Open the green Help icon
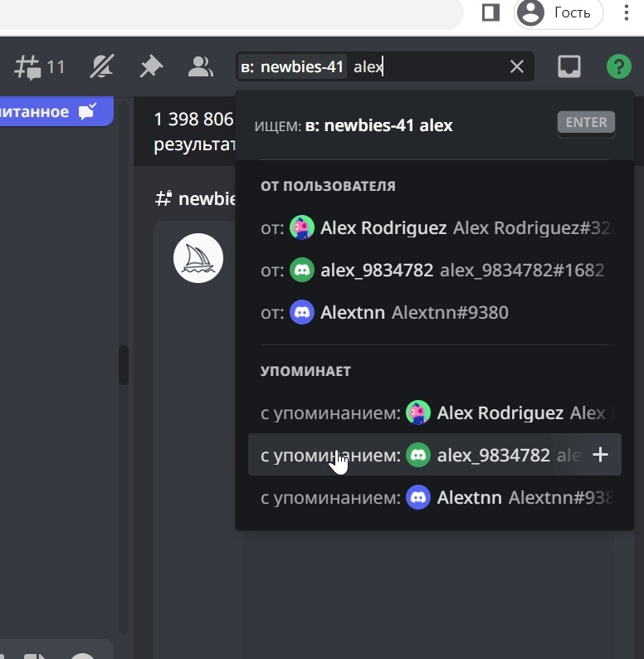Viewport: 644px width, 659px height. pyautogui.click(x=618, y=66)
